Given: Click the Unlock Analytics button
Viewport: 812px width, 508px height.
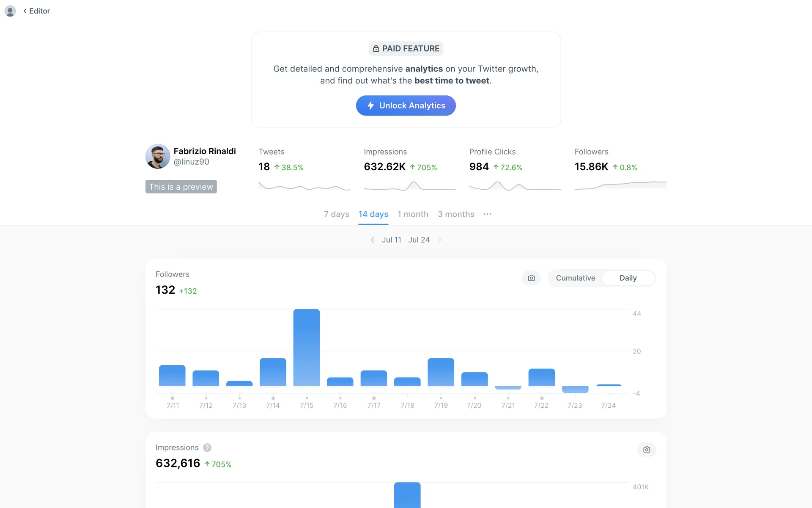Looking at the screenshot, I should [406, 105].
